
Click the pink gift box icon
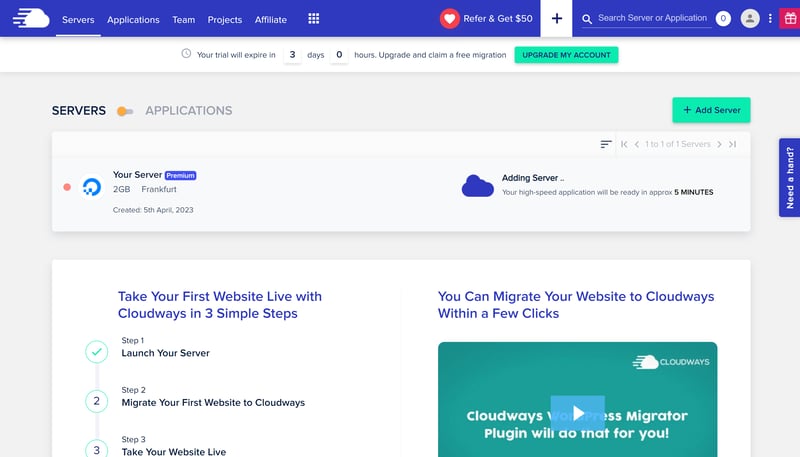[x=787, y=19]
